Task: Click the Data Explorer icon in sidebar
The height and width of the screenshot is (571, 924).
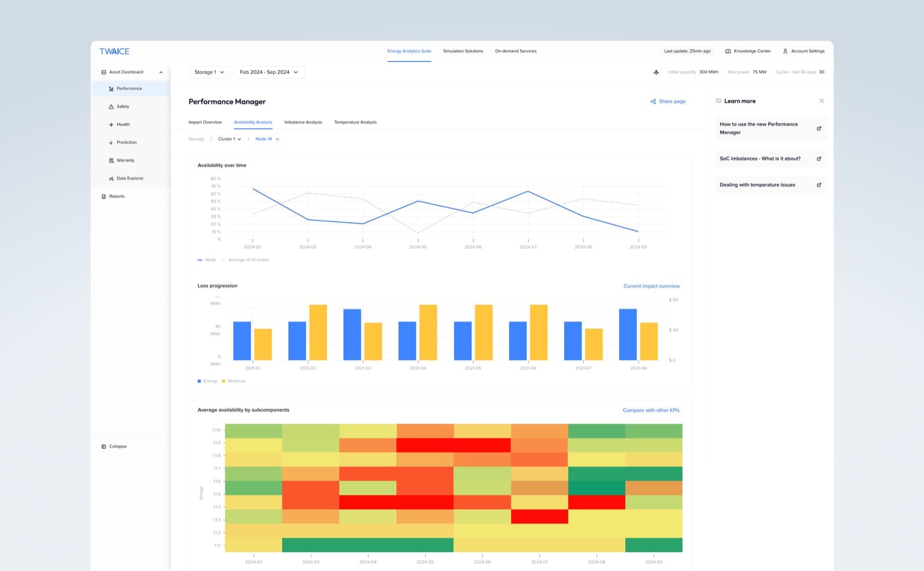Action: (x=111, y=178)
